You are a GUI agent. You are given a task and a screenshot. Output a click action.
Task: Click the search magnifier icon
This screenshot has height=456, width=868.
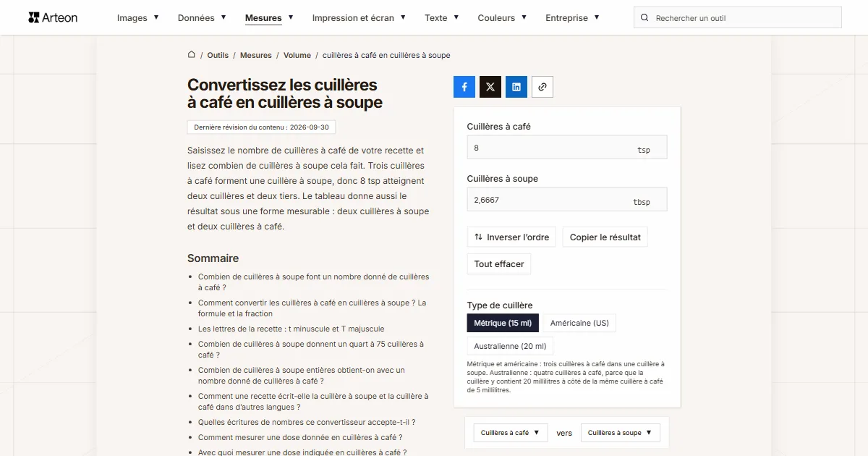(645, 18)
